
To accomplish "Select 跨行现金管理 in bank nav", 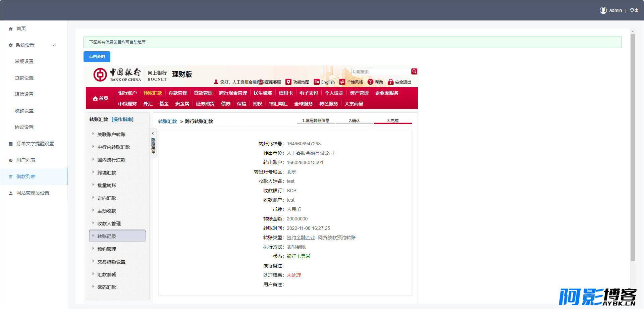I will (233, 93).
